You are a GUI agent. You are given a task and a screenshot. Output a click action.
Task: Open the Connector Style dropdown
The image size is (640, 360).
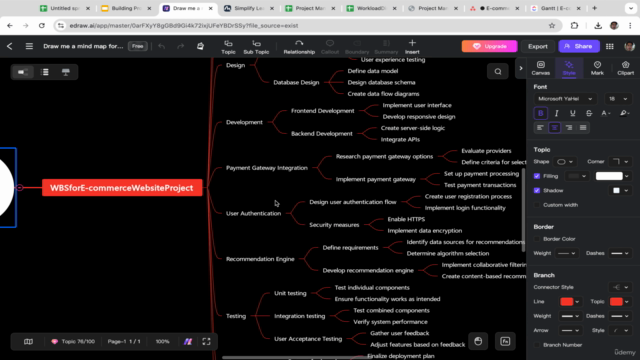tap(620, 287)
